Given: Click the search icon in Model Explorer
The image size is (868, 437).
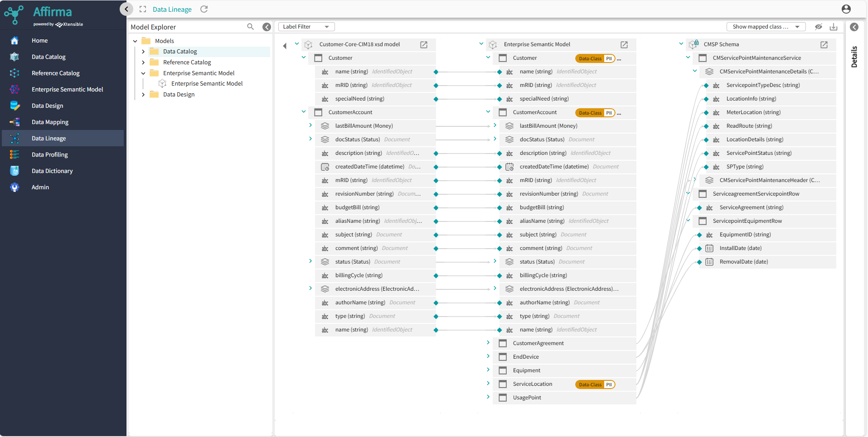Looking at the screenshot, I should coord(250,27).
